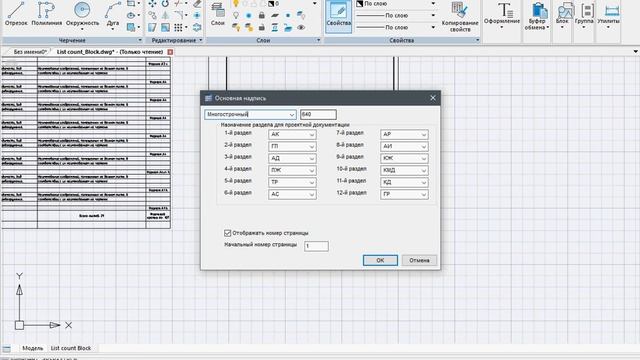Choose the rectangle drawing tool
The height and width of the screenshot is (360, 640).
pyautogui.click(x=131, y=3)
